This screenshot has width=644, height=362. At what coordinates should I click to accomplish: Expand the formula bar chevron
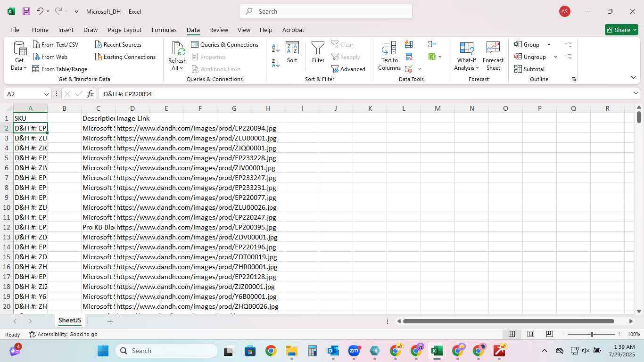(x=636, y=93)
